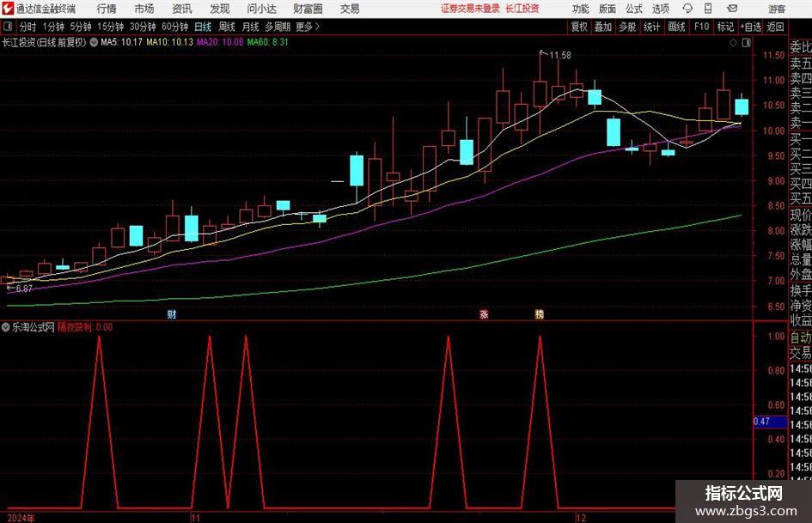Image resolution: width=812 pixels, height=523 pixels.
Task: Open the 市场 menu
Action: [144, 9]
